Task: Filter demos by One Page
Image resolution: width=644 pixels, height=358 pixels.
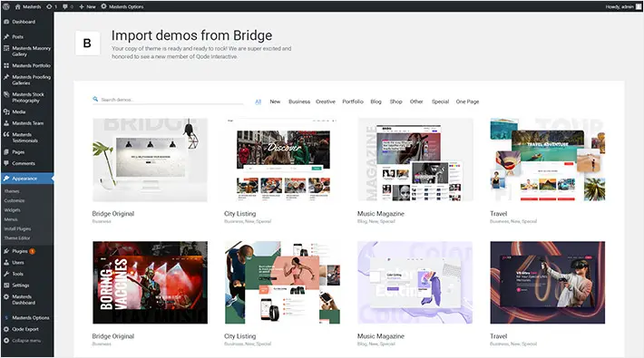Action: click(467, 102)
